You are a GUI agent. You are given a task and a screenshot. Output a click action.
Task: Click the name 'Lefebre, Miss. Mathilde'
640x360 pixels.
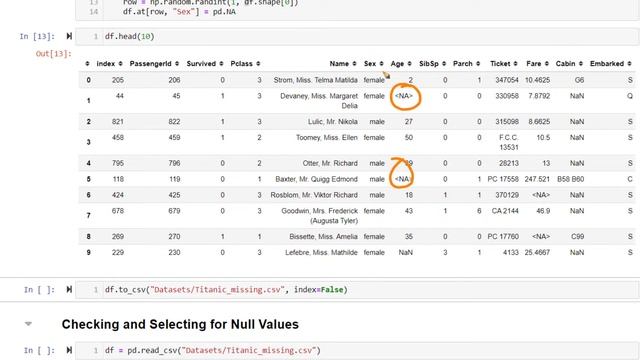[321, 253]
